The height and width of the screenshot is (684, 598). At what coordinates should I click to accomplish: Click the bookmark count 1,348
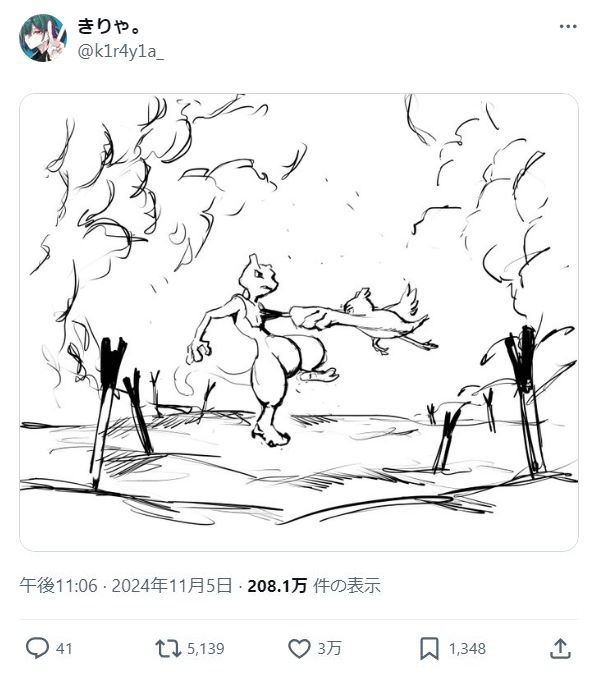click(467, 649)
